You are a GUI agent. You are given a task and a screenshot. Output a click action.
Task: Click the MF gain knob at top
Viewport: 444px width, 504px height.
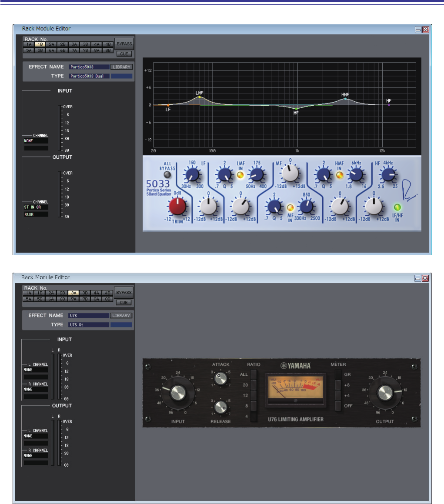pyautogui.click(x=290, y=173)
